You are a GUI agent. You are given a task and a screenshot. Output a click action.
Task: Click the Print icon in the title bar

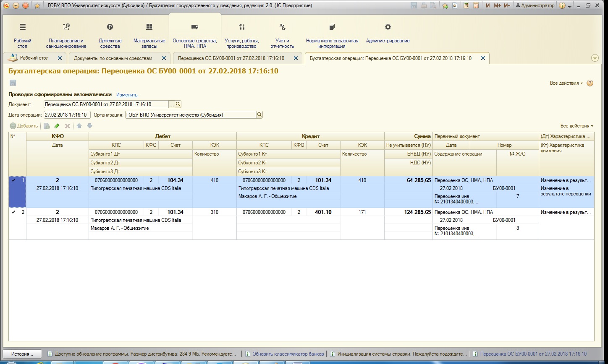(x=424, y=5)
